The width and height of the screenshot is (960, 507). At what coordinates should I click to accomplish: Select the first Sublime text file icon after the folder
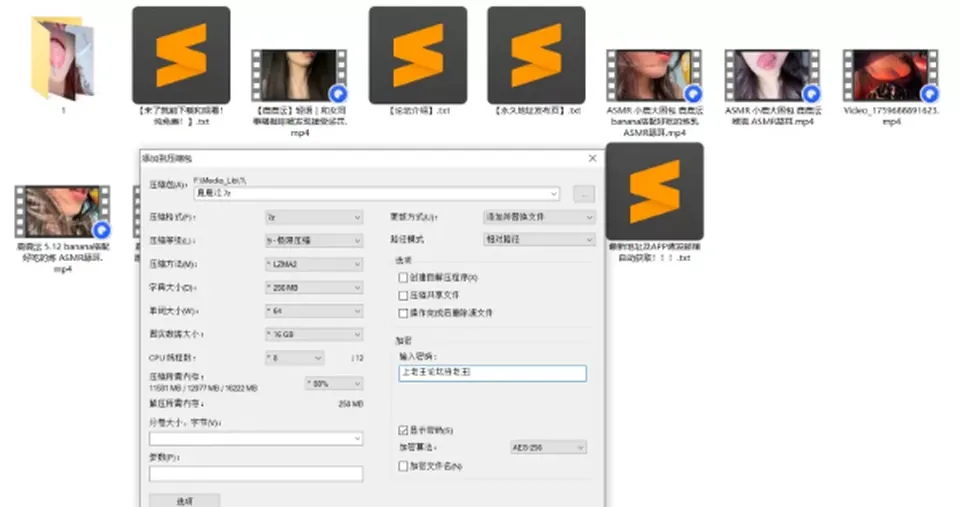181,55
